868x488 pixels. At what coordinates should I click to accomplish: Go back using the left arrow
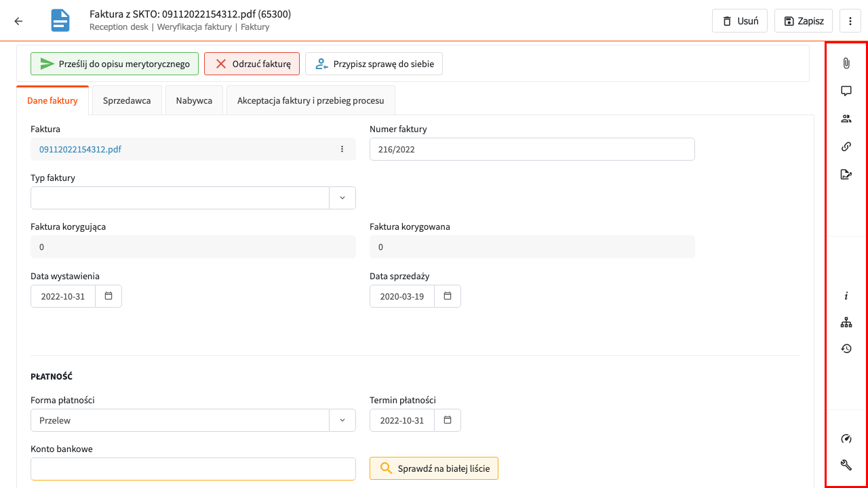[18, 21]
